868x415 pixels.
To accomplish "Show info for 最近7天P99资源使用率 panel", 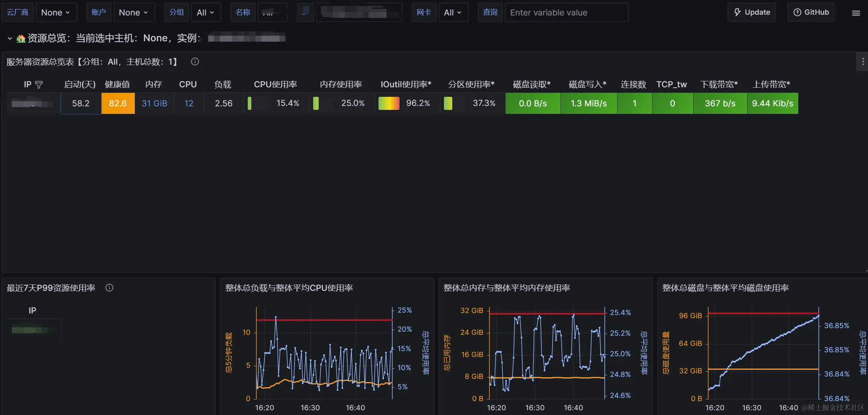I will pyautogui.click(x=109, y=288).
